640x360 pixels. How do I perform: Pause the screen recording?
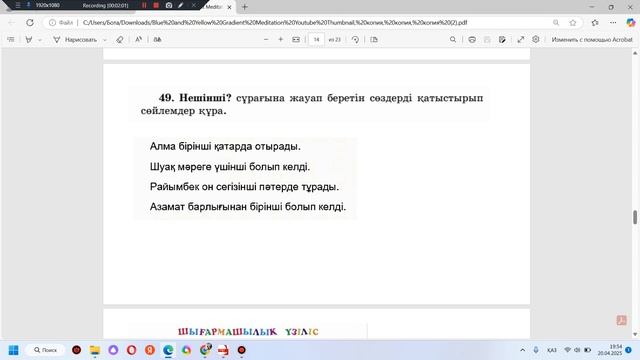pyautogui.click(x=144, y=5)
